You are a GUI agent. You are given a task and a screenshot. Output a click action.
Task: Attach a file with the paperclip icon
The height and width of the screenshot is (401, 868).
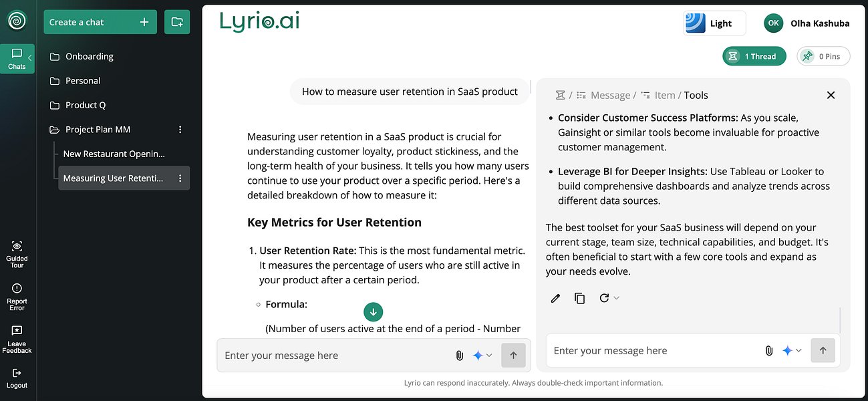pos(459,355)
